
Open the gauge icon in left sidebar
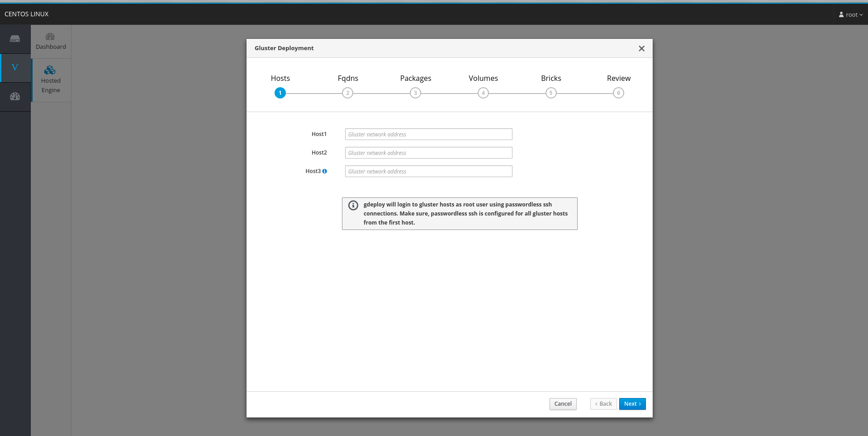(15, 96)
